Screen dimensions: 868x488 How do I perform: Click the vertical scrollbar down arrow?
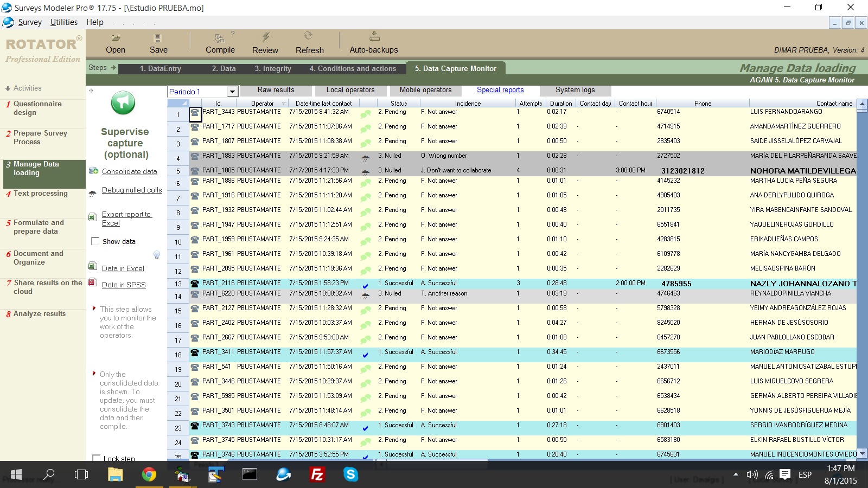[x=862, y=453]
